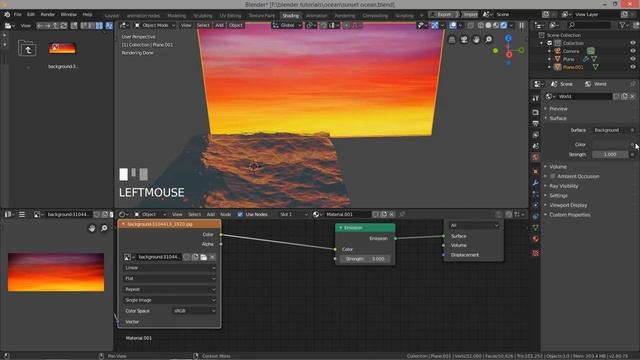Screen dimensions: 640x360
Task: Unlink image with X in texture node
Action: tap(212, 257)
